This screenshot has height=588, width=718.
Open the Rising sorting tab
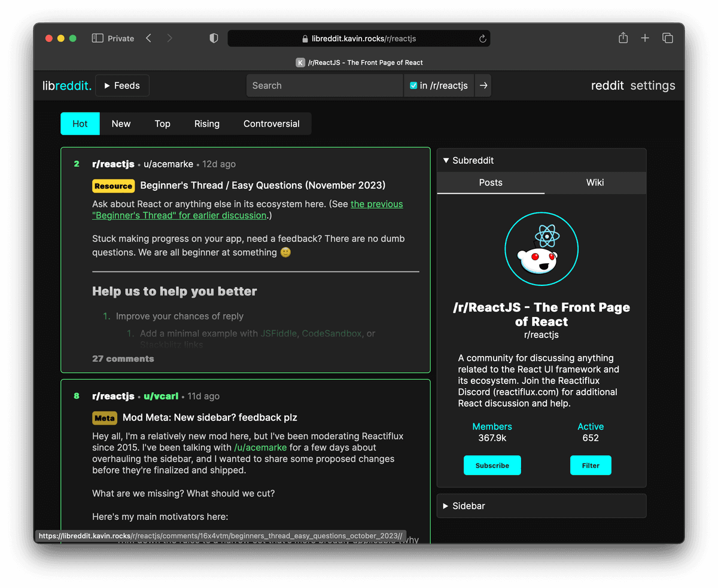pyautogui.click(x=207, y=124)
